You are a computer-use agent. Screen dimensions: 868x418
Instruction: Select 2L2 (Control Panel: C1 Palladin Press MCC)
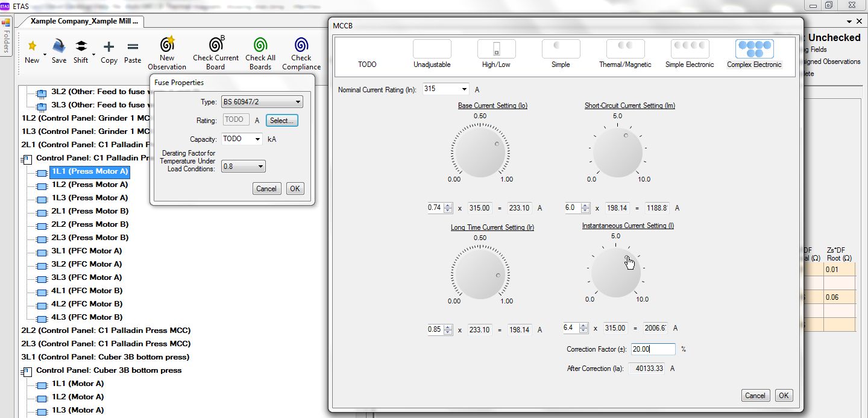tap(106, 331)
